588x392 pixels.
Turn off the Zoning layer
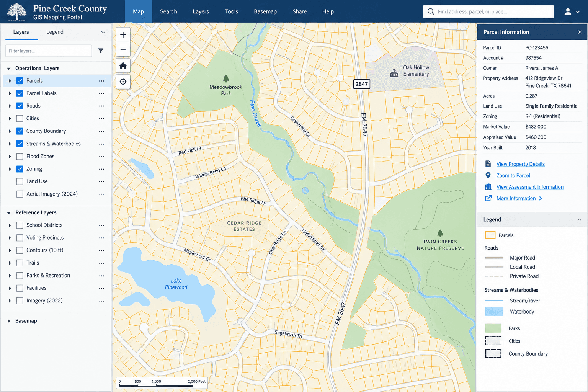coord(20,169)
